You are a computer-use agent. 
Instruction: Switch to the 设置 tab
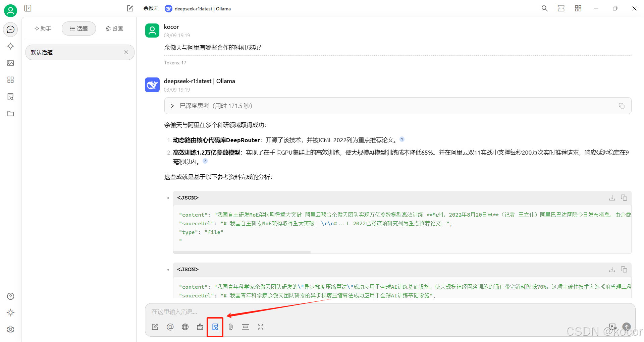[114, 28]
